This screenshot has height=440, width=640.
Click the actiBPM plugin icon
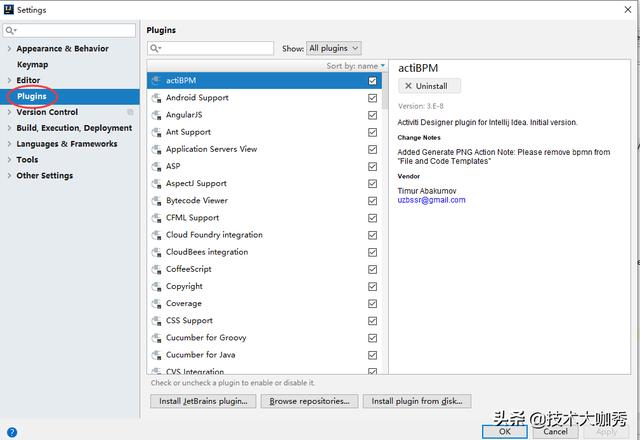click(x=156, y=81)
